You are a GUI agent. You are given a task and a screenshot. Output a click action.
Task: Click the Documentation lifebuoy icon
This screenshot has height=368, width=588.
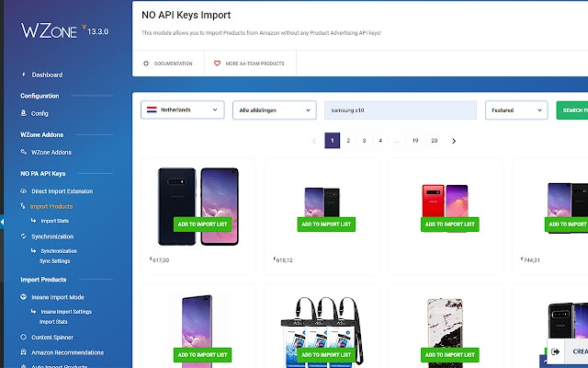146,63
